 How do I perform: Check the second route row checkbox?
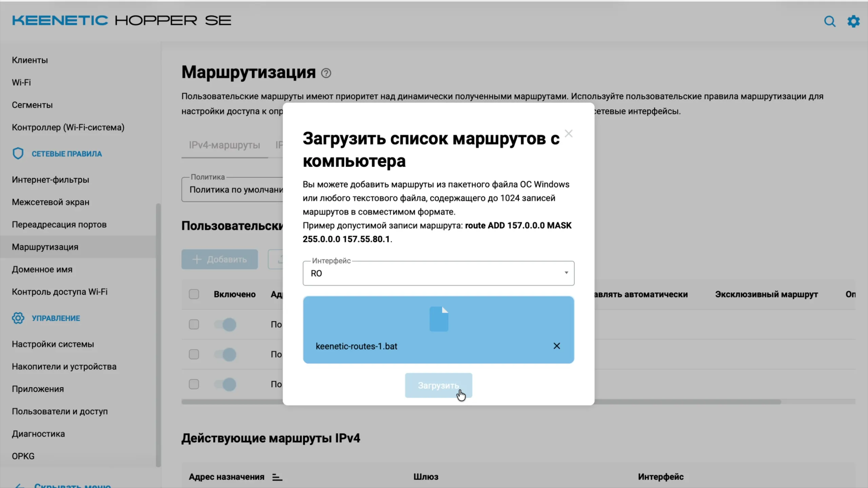(194, 354)
